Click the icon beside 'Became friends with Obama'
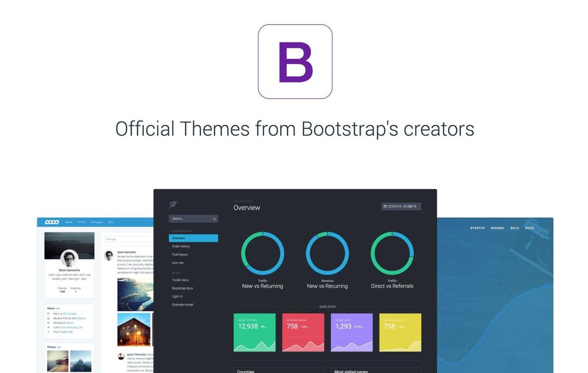The image size is (588, 373). coord(48,318)
